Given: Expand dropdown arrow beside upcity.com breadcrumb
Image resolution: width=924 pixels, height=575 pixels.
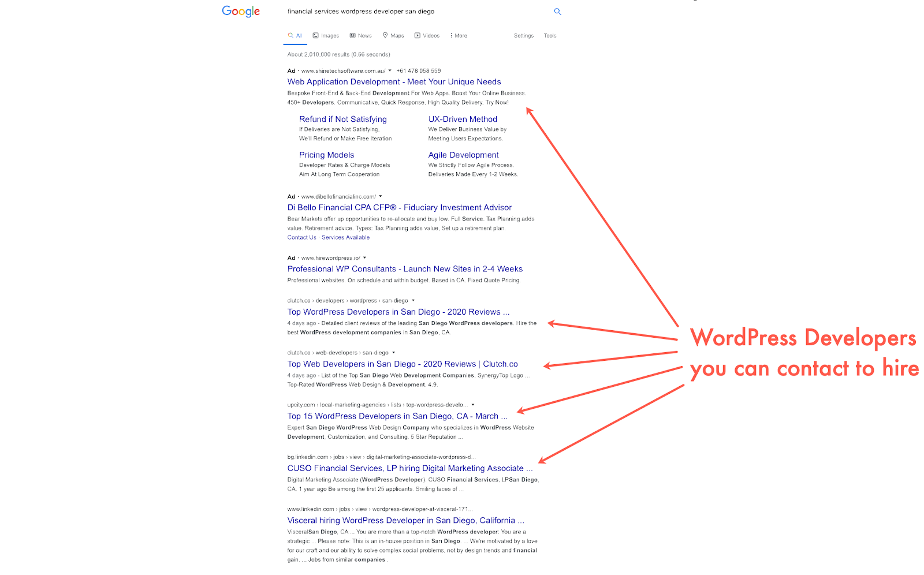Looking at the screenshot, I should pos(472,404).
